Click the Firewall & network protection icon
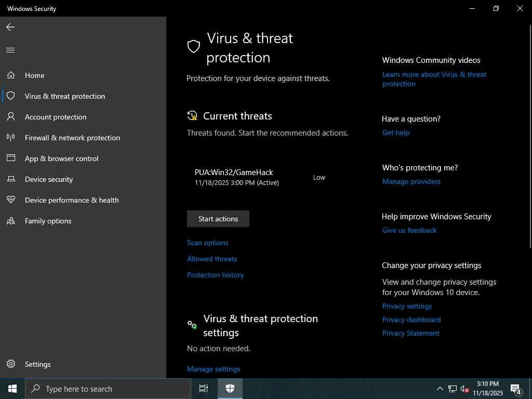The image size is (532, 399). (11, 138)
